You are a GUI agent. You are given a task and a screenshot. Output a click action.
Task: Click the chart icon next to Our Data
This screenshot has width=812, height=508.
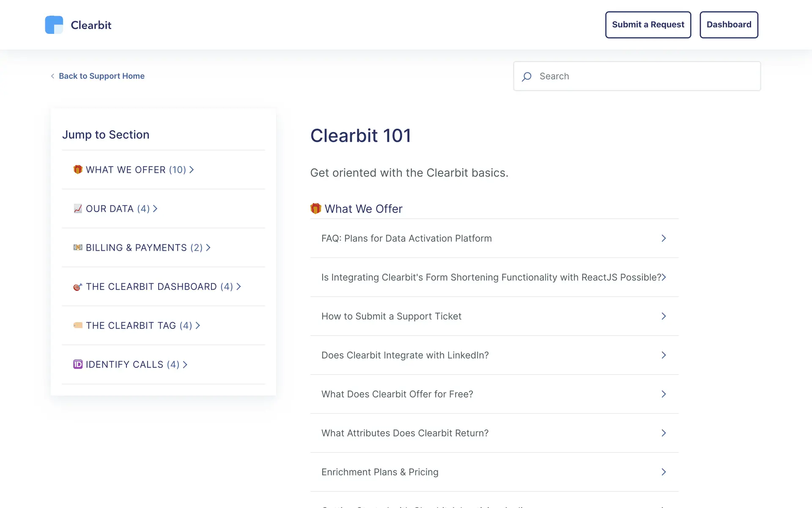tap(78, 209)
